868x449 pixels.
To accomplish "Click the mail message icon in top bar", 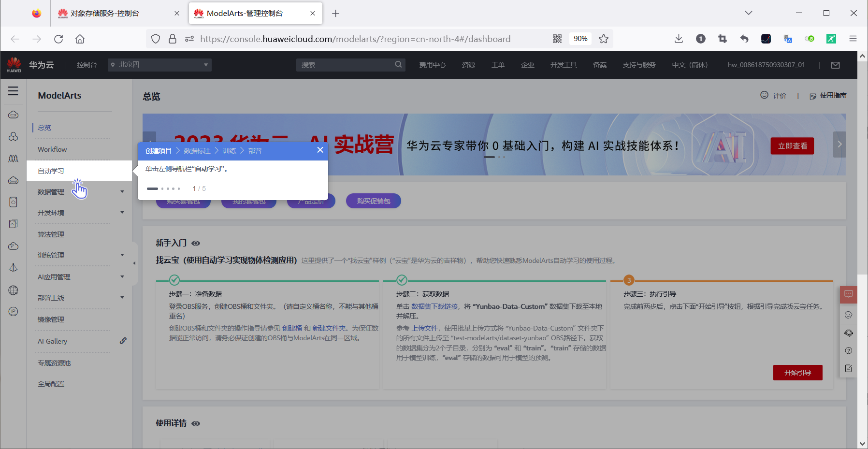I will [x=835, y=65].
